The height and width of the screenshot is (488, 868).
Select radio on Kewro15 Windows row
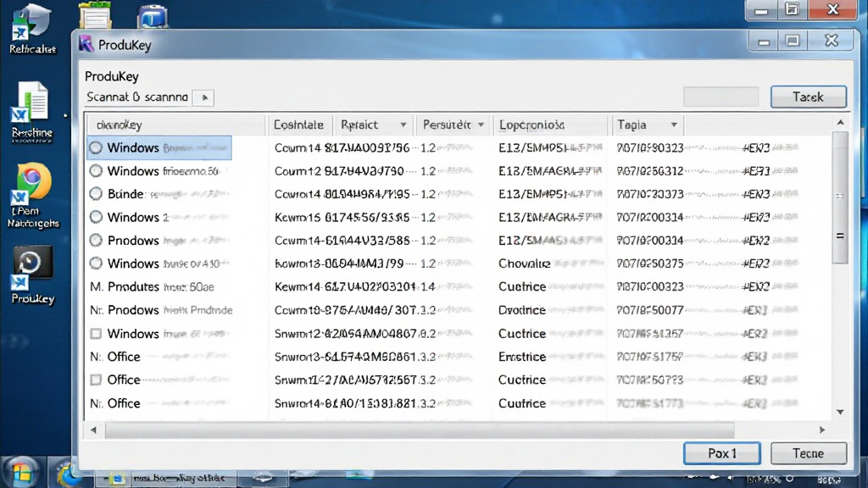(96, 217)
